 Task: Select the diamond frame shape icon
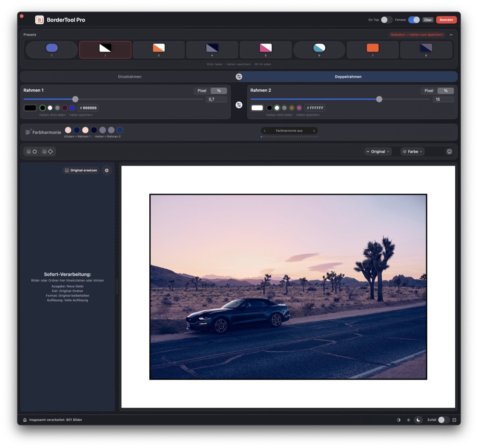pyautogui.click(x=51, y=151)
